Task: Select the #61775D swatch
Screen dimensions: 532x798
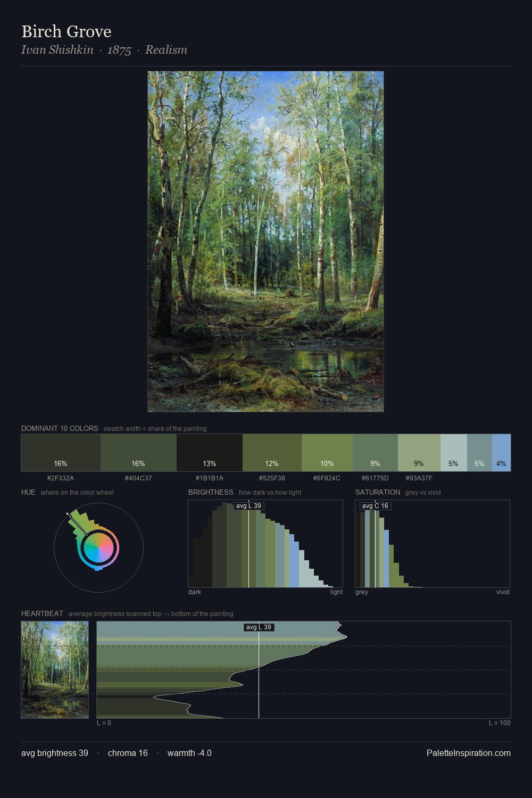Action: [375, 453]
